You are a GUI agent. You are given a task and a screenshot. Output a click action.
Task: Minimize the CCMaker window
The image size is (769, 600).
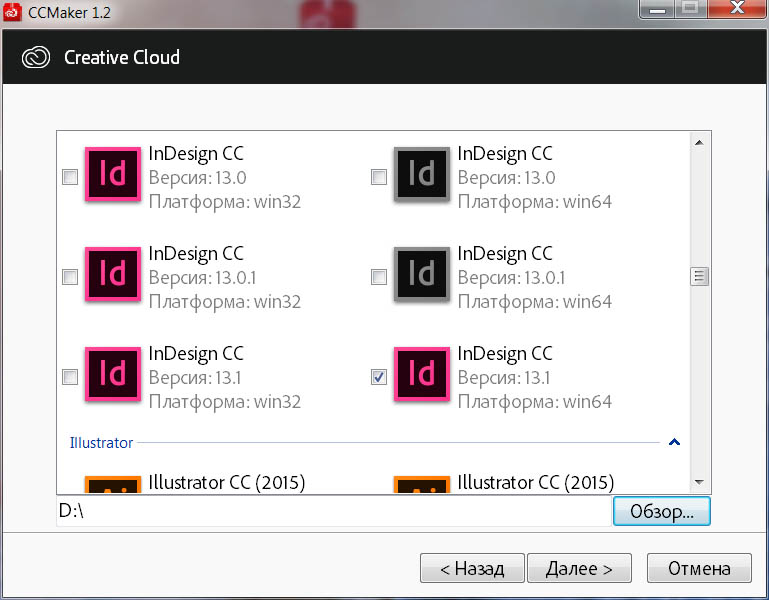pyautogui.click(x=657, y=8)
